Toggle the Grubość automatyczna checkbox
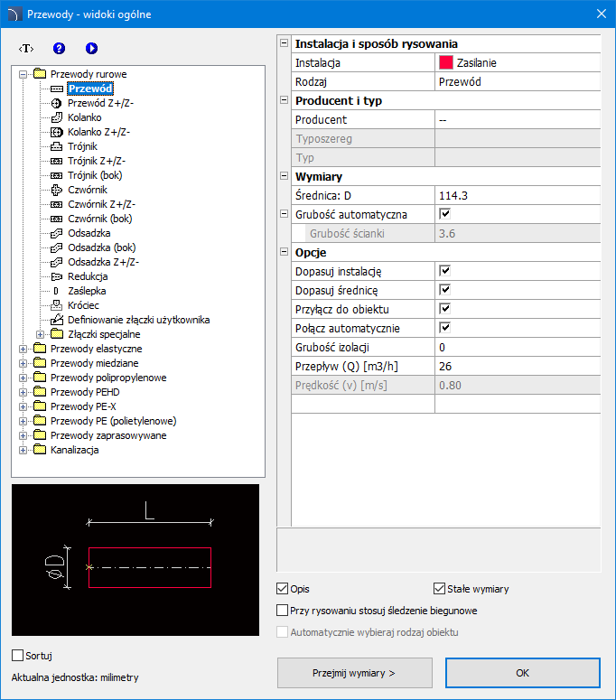 point(444,215)
